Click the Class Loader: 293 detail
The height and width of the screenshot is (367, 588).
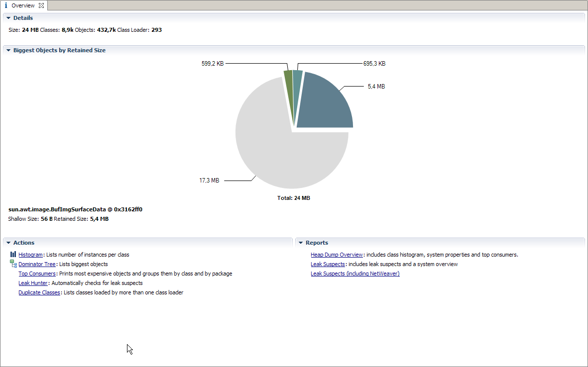139,30
